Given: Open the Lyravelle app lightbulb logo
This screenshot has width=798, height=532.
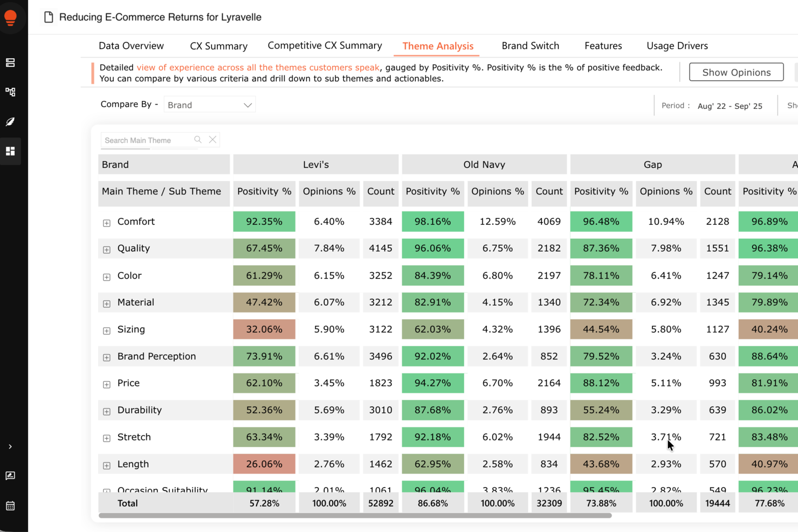Looking at the screenshot, I should pos(11,17).
